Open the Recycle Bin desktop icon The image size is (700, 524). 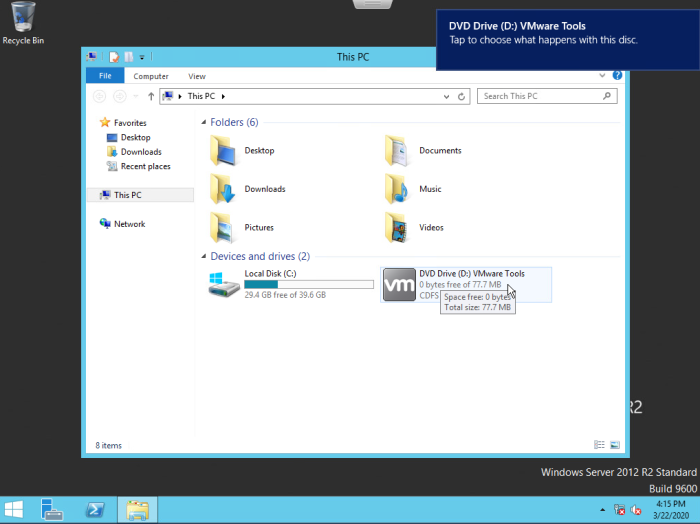[x=23, y=22]
